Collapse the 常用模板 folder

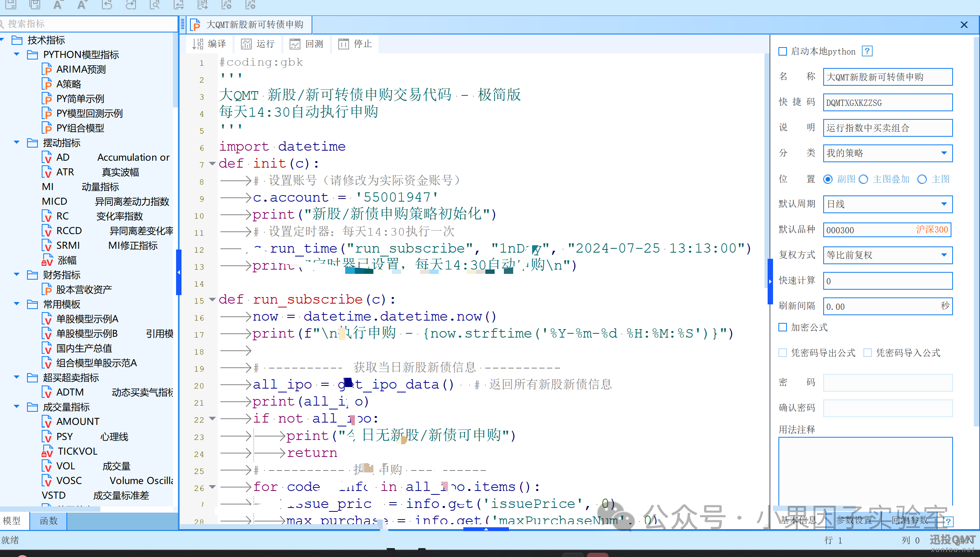[17, 304]
